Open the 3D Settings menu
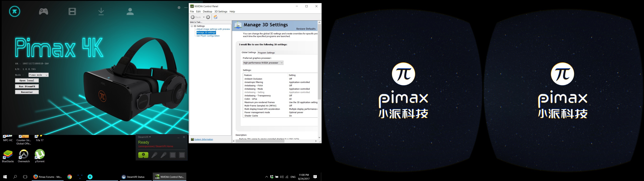This screenshot has width=644, height=181. coord(221,12)
